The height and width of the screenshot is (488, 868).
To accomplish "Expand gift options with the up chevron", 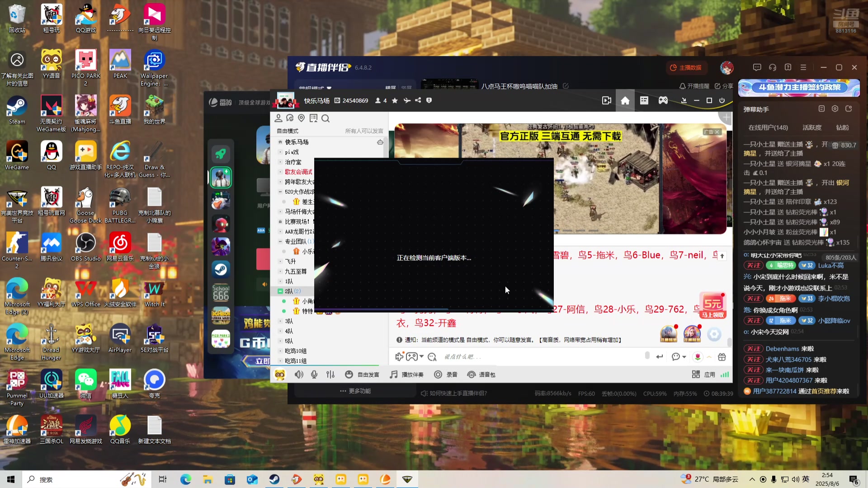I will 709,357.
